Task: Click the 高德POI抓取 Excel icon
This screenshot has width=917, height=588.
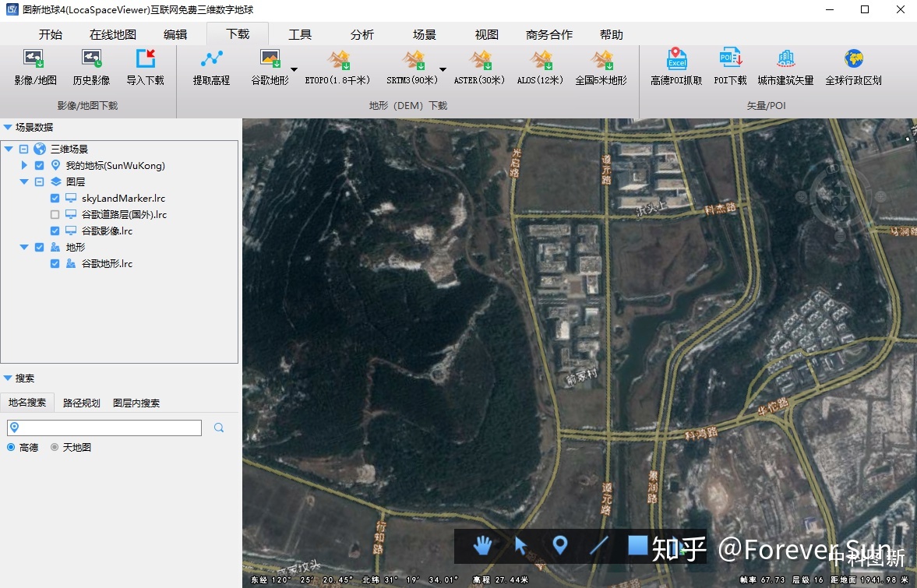Action: pos(676,59)
